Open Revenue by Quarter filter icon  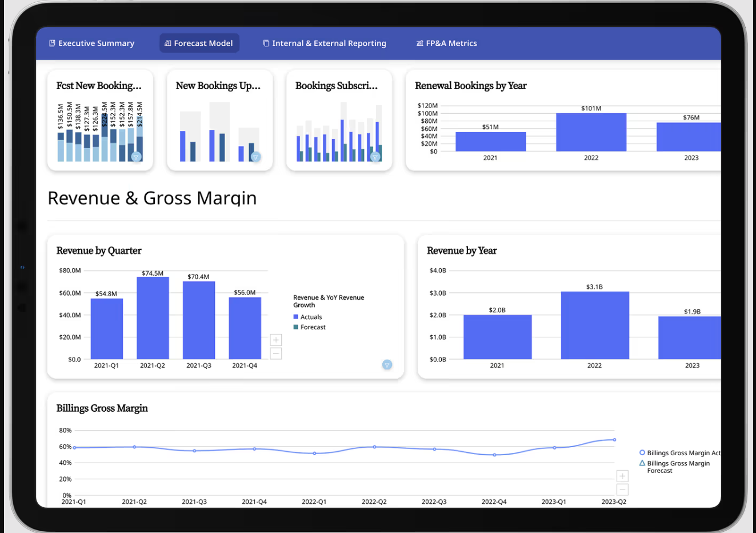(387, 365)
